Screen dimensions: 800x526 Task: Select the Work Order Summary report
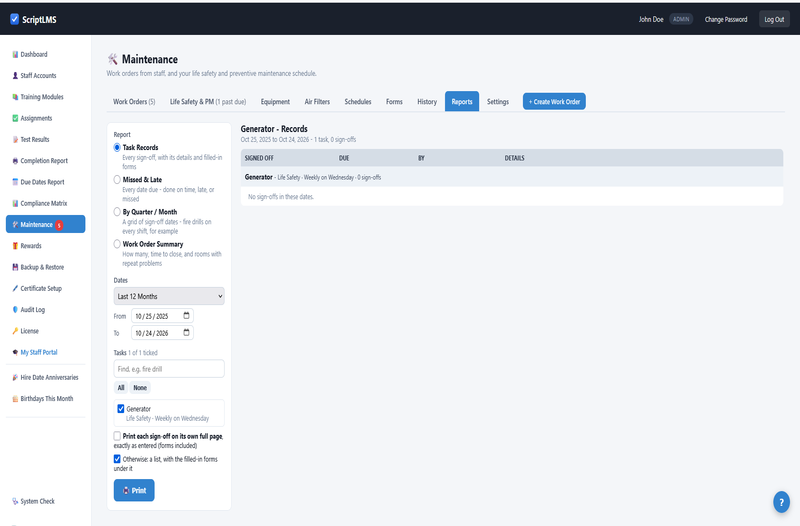[x=117, y=244]
